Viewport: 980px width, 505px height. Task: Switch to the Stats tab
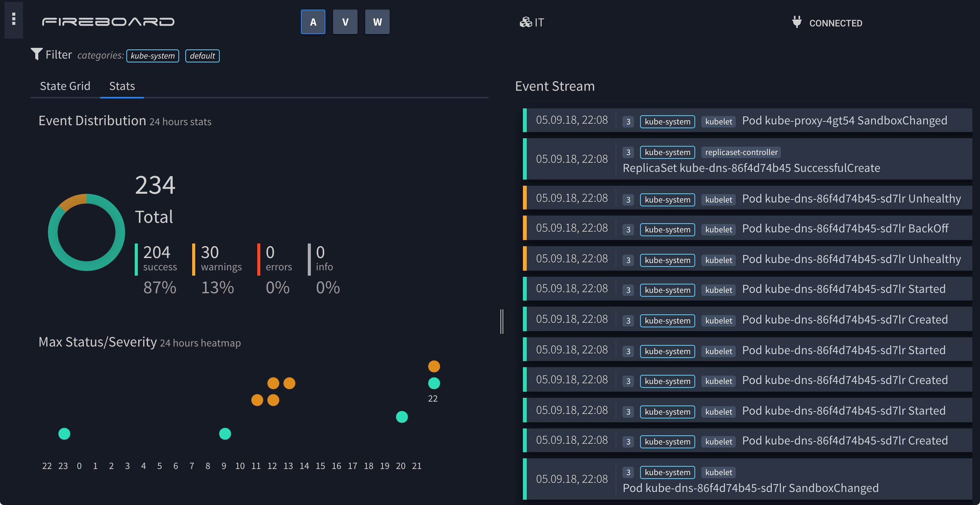(x=122, y=86)
